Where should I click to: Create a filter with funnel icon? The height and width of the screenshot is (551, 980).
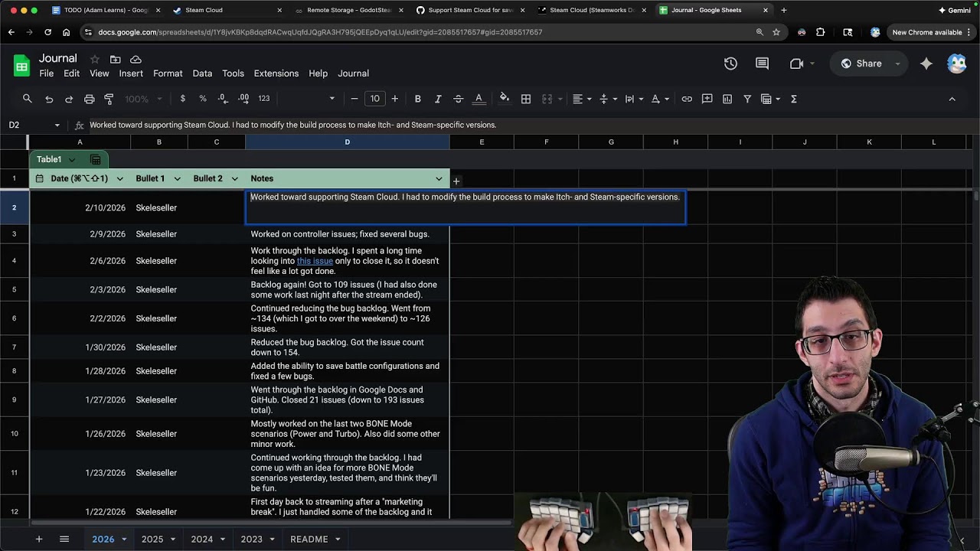747,99
